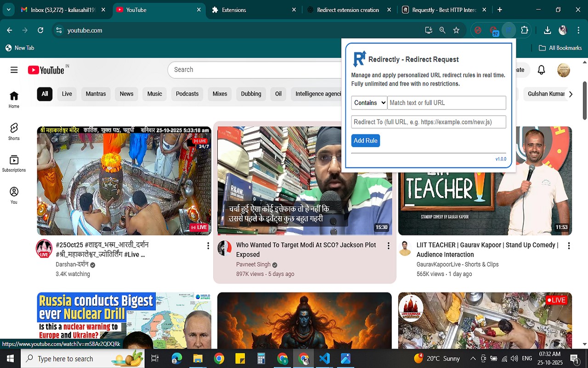Select the Mantras category chip

[96, 94]
